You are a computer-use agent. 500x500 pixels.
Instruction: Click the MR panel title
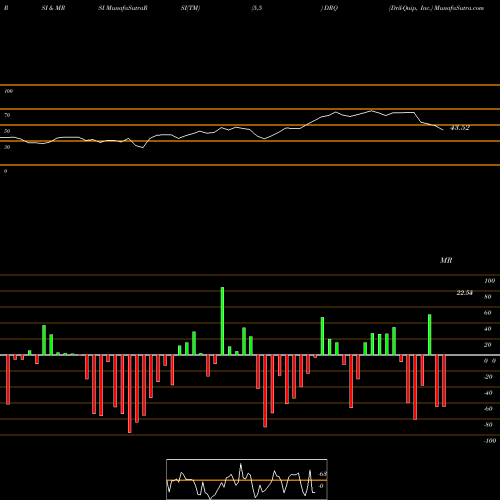pyautogui.click(x=446, y=260)
